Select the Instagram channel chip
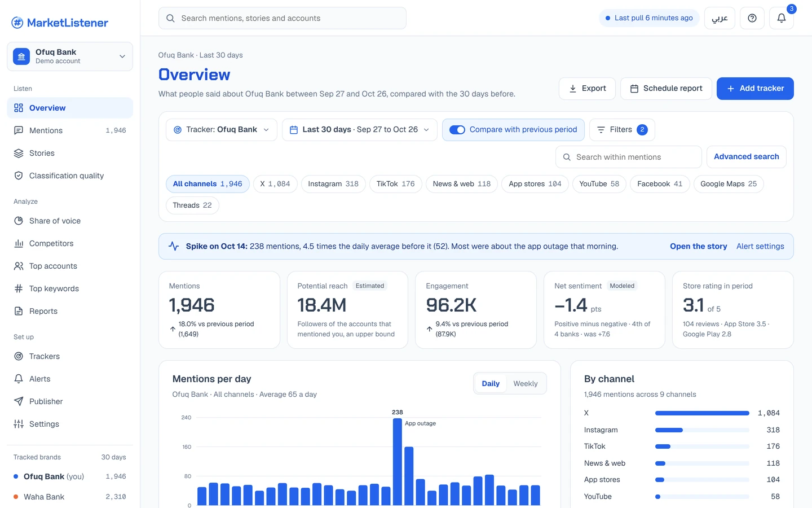This screenshot has height=508, width=812. tap(333, 184)
